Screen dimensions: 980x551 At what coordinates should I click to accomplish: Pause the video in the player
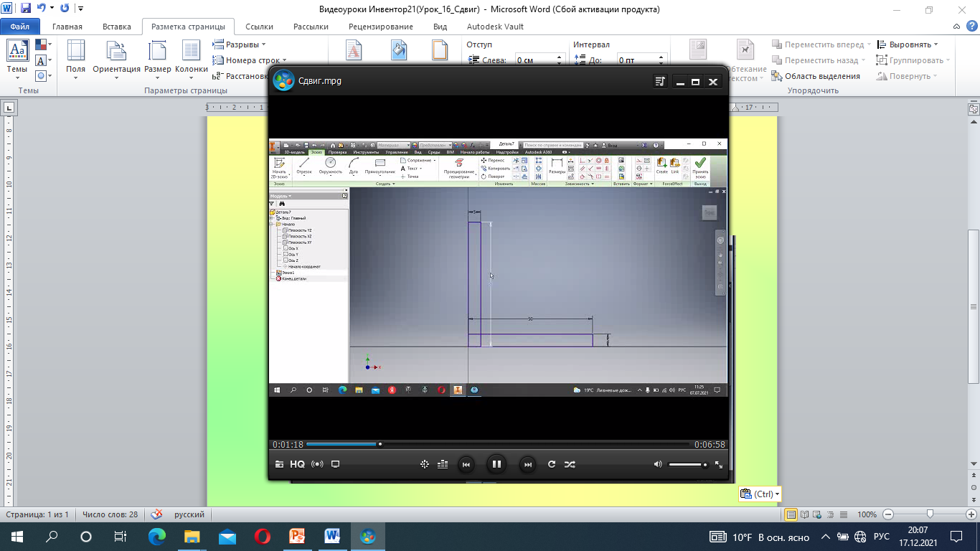point(496,464)
